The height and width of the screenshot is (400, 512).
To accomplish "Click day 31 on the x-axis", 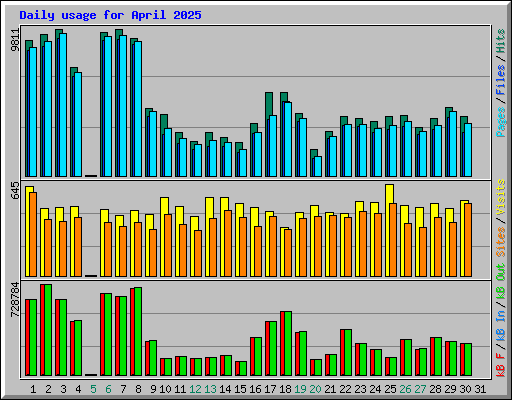I will (x=480, y=389).
